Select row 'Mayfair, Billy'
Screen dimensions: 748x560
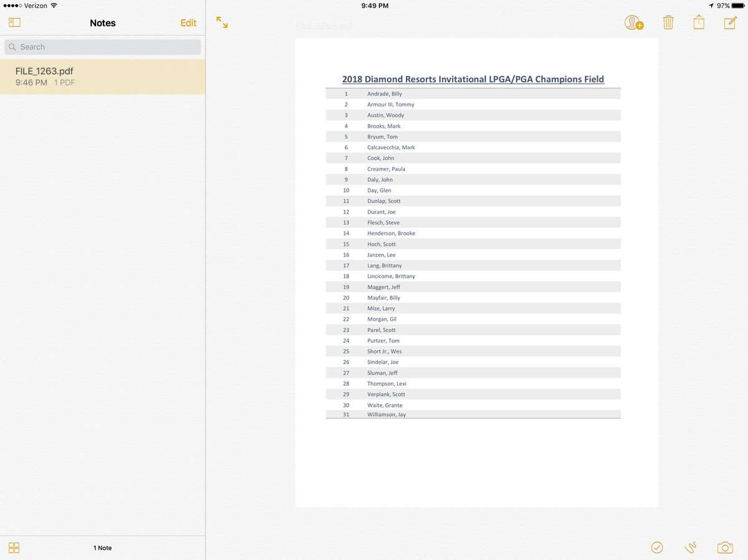pos(473,298)
